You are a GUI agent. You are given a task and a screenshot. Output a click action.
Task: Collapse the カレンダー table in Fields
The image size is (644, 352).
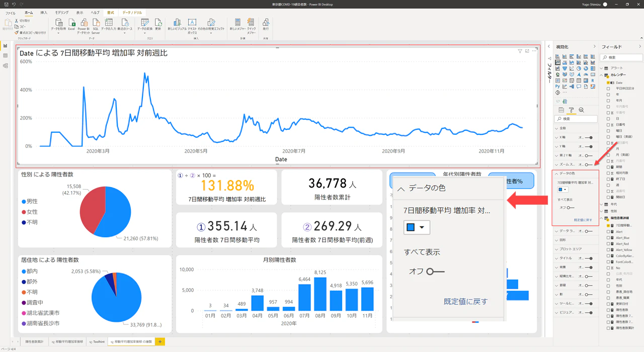pyautogui.click(x=601, y=75)
